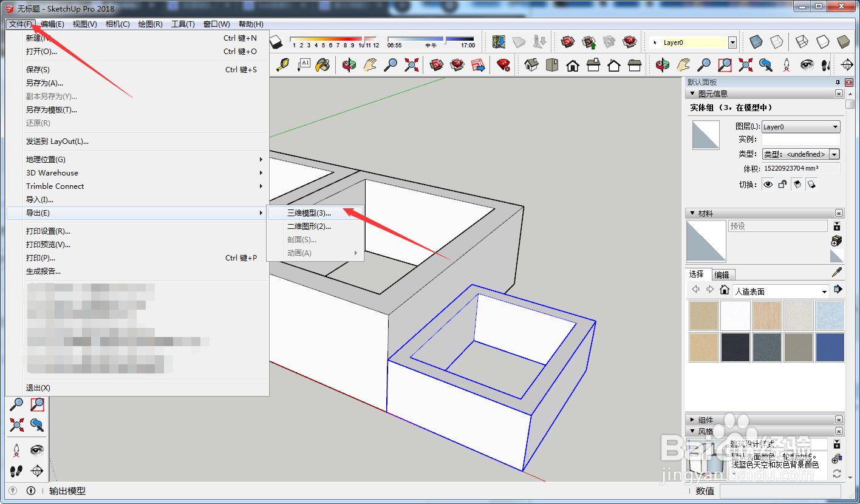Pick the dark blue material swatch
The image size is (860, 504).
[x=830, y=347]
